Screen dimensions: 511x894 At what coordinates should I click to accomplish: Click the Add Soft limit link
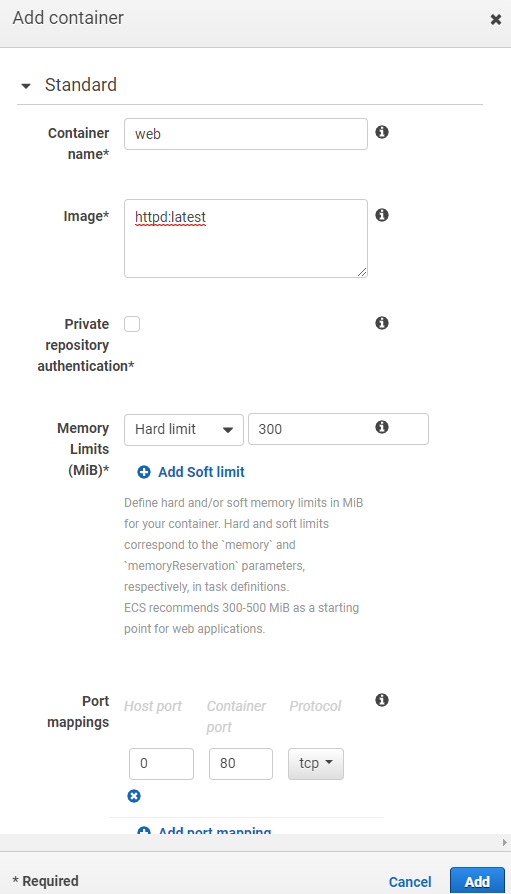[x=201, y=472]
